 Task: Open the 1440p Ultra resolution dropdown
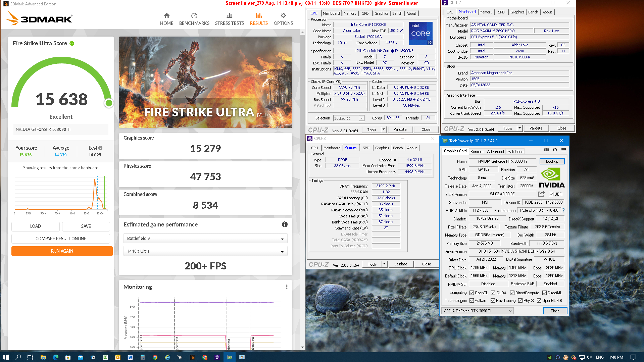(205, 251)
